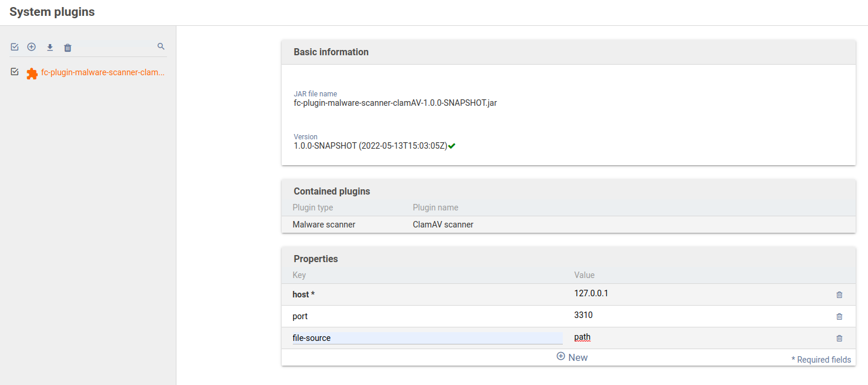
Task: Click the add plugin plus icon
Action: [x=32, y=47]
